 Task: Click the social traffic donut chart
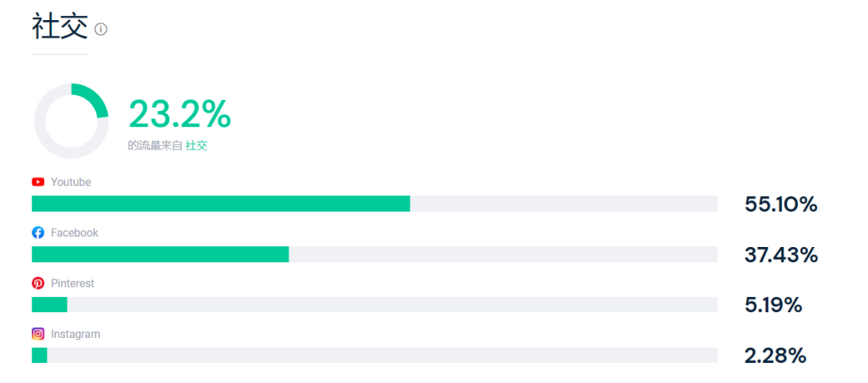[71, 121]
